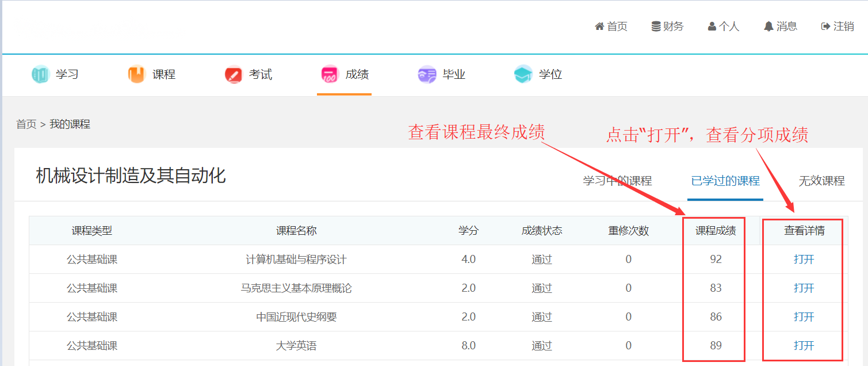Click the person icon for 个人

712,26
